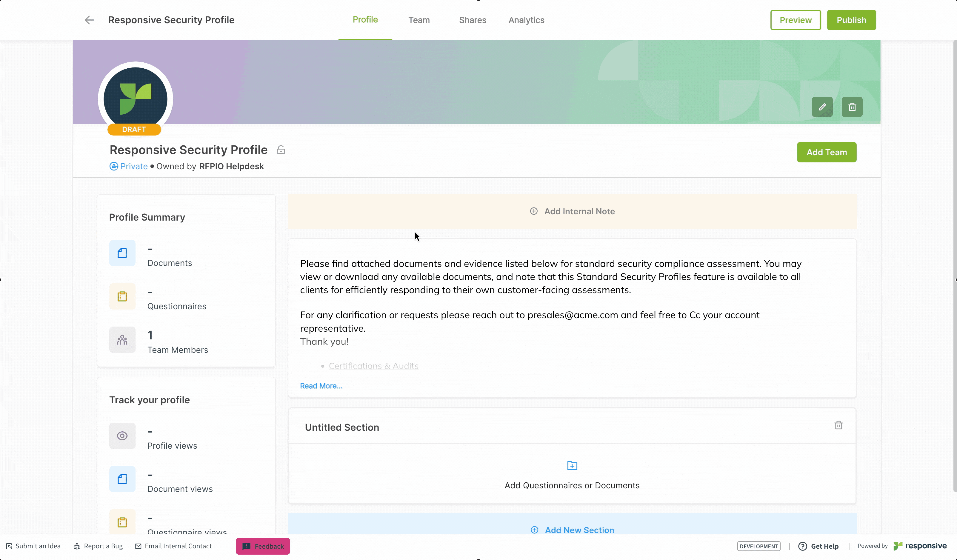Click the Track your profile heading

[x=149, y=400]
